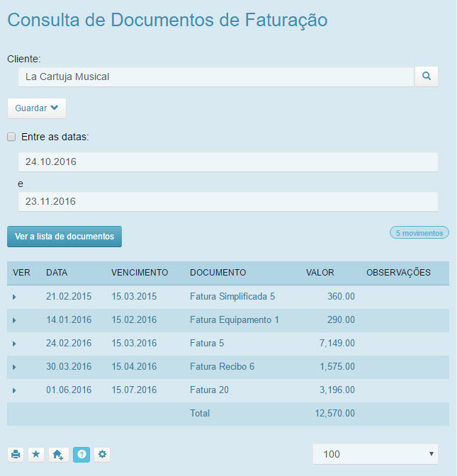Image resolution: width=457 pixels, height=476 pixels.
Task: Open the 100 rows-per-page dropdown
Action: coord(375,454)
